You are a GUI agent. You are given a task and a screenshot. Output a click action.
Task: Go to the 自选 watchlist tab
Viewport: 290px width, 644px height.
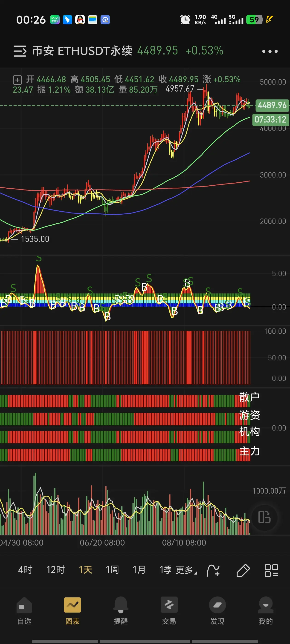point(24,611)
